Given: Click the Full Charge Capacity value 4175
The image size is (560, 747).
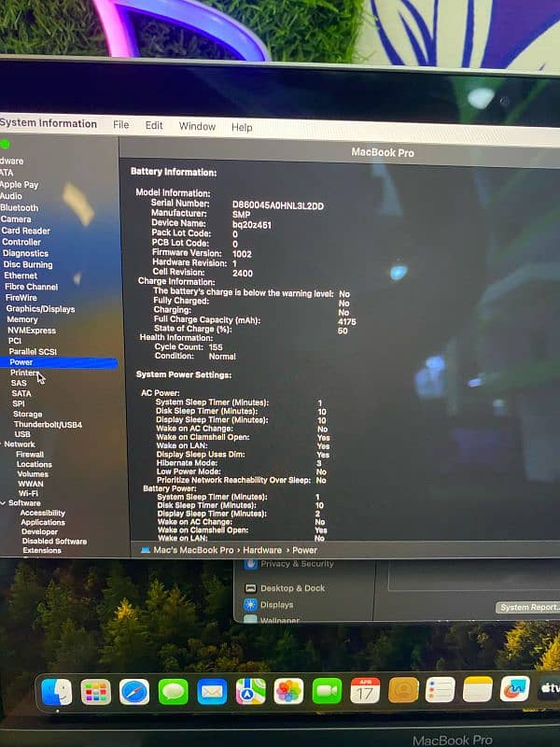Looking at the screenshot, I should click(x=347, y=321).
